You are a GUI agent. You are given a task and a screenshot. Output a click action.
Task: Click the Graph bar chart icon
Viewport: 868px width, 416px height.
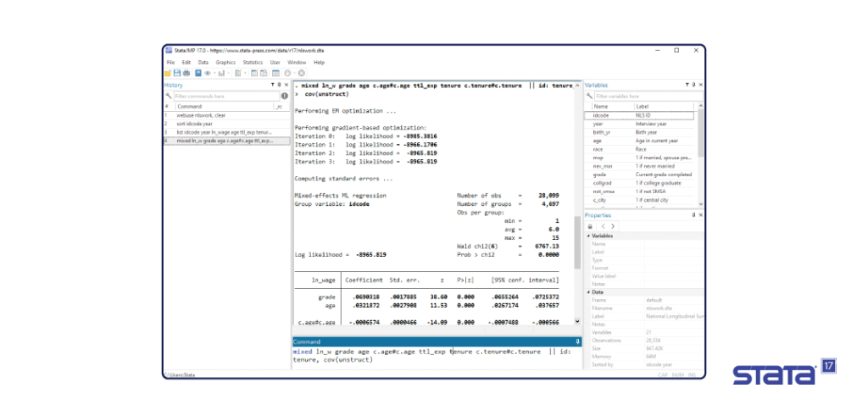point(221,73)
